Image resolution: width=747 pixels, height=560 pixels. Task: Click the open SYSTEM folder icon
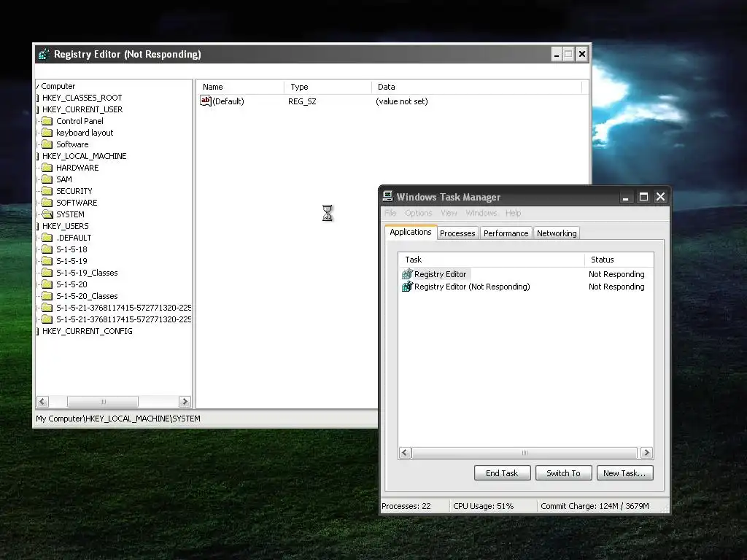(47, 214)
